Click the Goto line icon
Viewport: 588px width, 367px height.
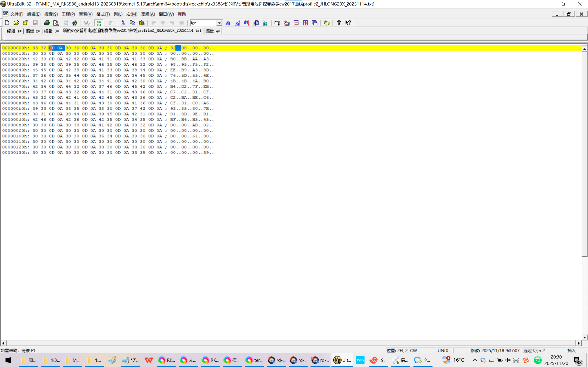(265, 23)
